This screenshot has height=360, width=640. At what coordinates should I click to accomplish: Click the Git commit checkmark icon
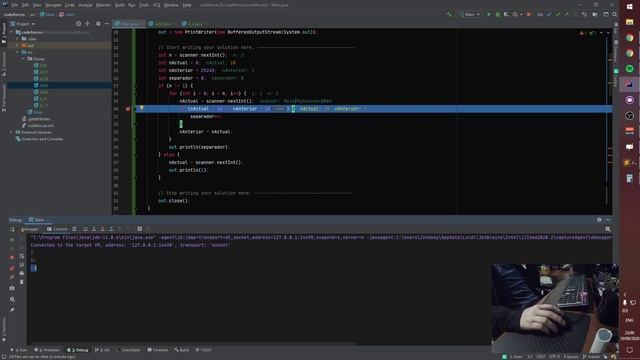click(x=558, y=14)
